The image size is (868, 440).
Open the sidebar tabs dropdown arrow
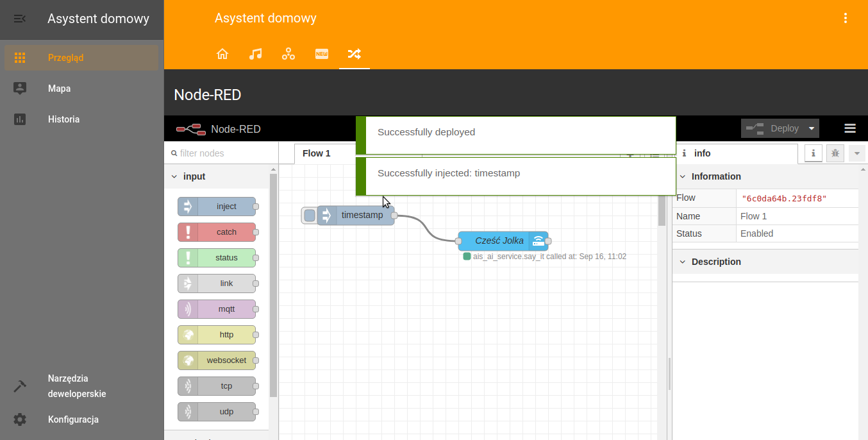857,153
